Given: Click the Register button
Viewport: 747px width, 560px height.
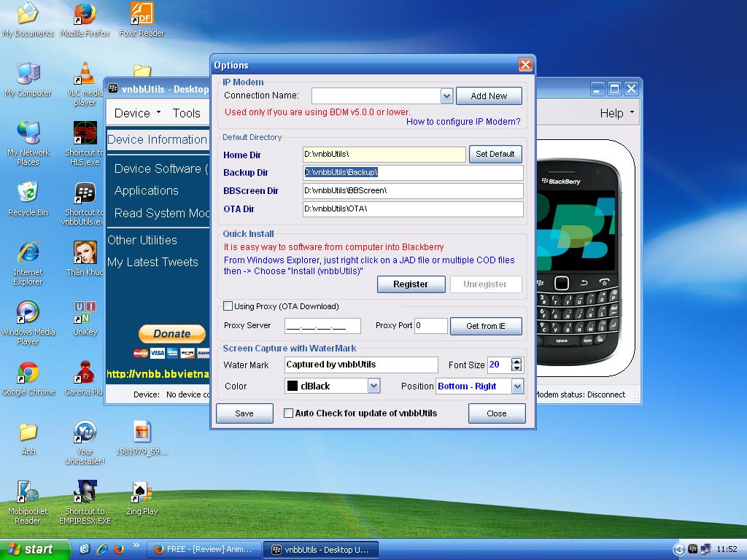Looking at the screenshot, I should 411,284.
